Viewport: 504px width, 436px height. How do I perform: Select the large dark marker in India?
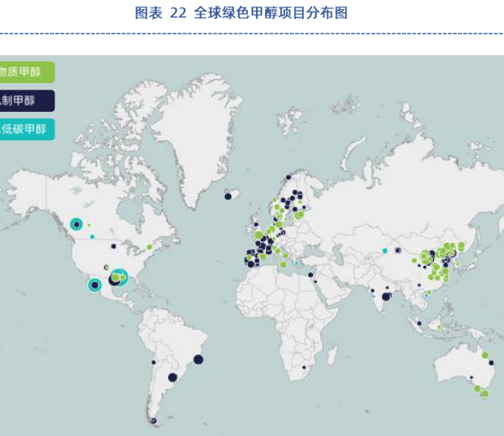[386, 296]
